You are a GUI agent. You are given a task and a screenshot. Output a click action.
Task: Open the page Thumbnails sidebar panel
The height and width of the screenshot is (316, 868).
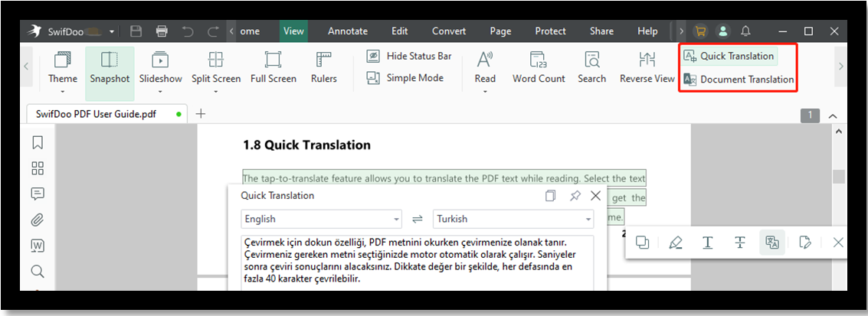38,168
